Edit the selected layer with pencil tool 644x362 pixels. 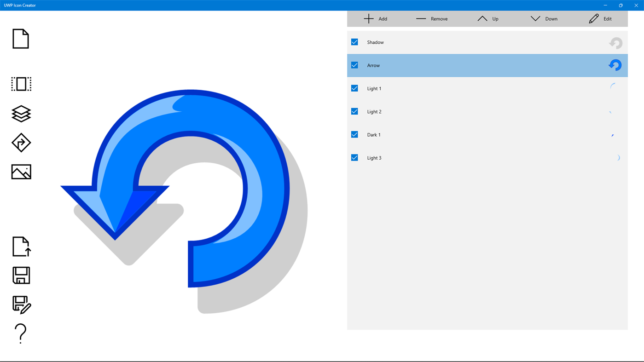click(x=599, y=18)
